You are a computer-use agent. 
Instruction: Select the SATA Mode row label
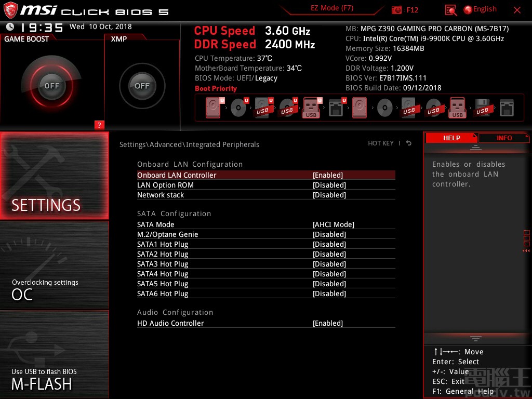pos(155,224)
